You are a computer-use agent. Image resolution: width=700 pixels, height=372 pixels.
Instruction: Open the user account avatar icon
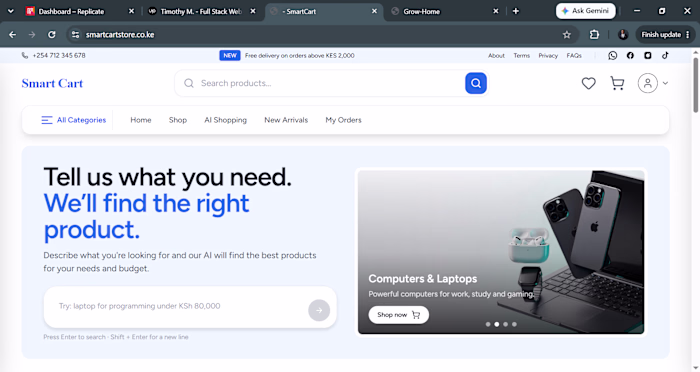coord(647,83)
